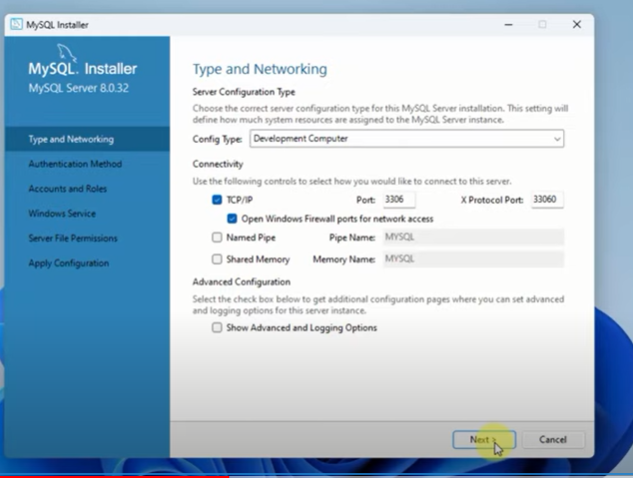Uncheck Open Windows Firewall ports option
Viewport: 633px width, 478px height.
232,219
